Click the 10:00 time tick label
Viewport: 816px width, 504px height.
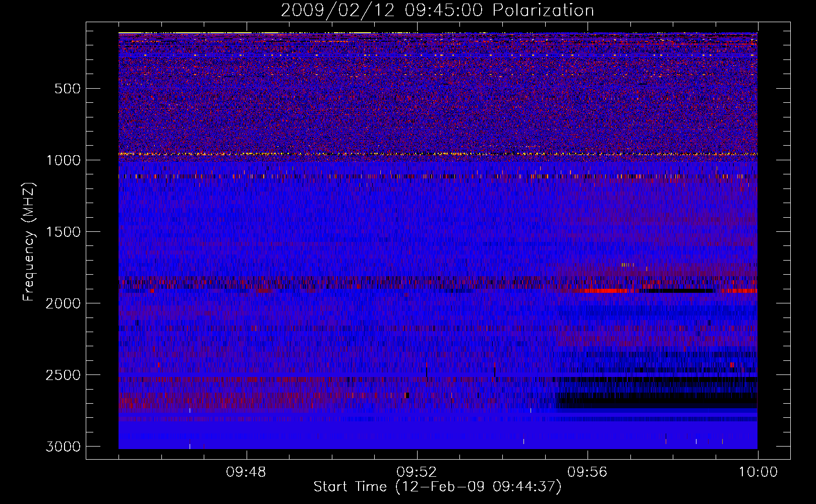pyautogui.click(x=758, y=472)
